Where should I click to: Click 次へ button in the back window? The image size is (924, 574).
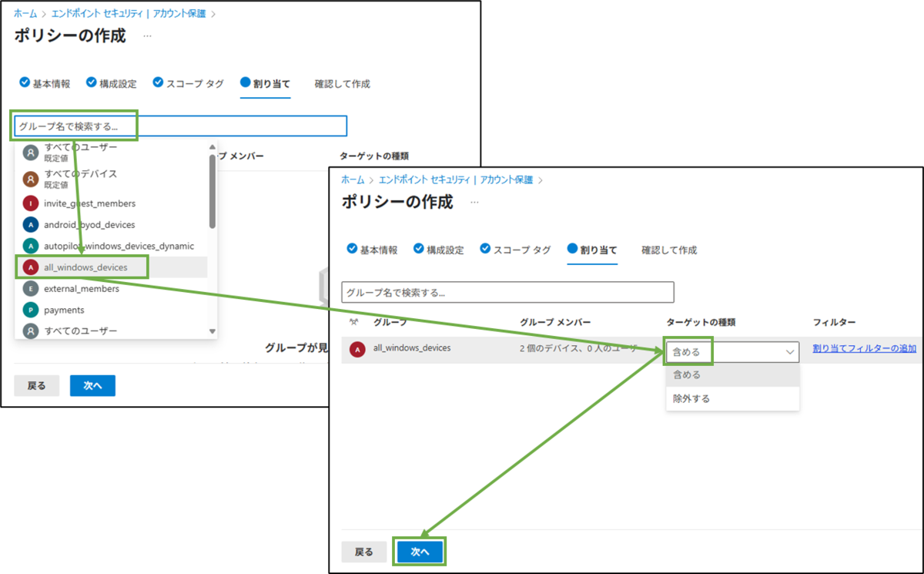[x=92, y=386]
